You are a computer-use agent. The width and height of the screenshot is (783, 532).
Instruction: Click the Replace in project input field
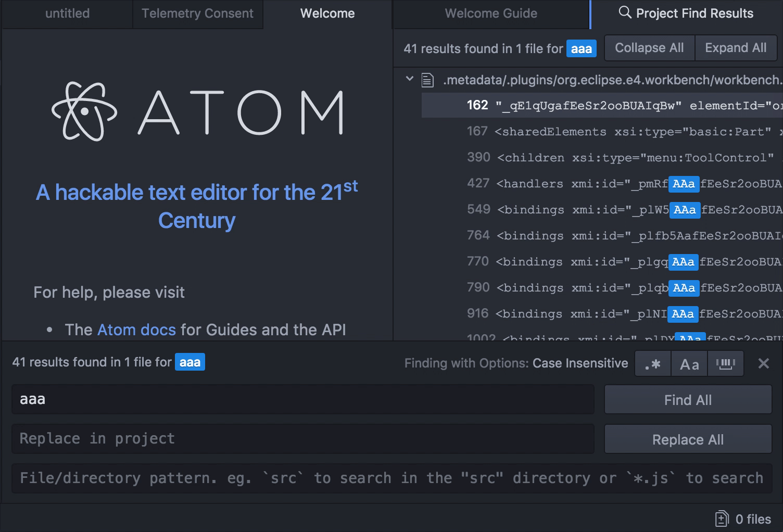302,439
